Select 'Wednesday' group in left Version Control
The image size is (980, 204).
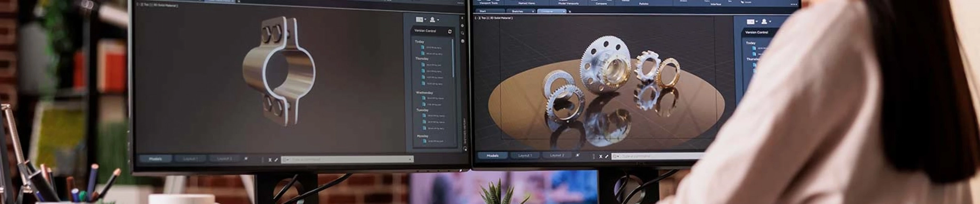[x=424, y=92]
